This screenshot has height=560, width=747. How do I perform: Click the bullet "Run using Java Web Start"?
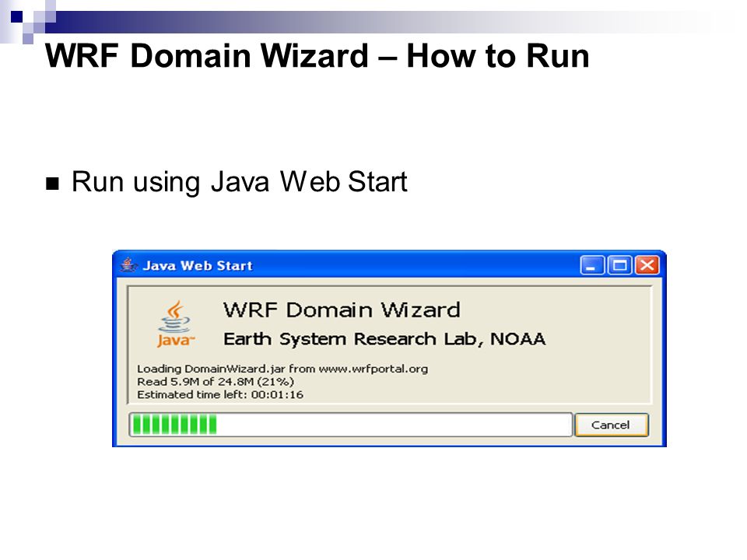coord(239,182)
